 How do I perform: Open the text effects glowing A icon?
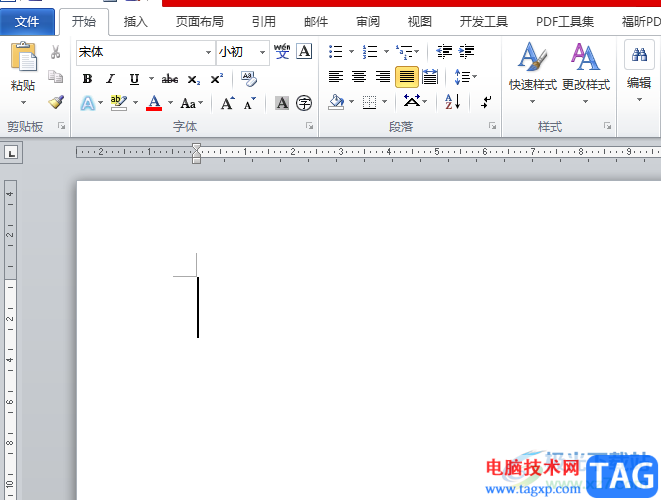tap(88, 103)
